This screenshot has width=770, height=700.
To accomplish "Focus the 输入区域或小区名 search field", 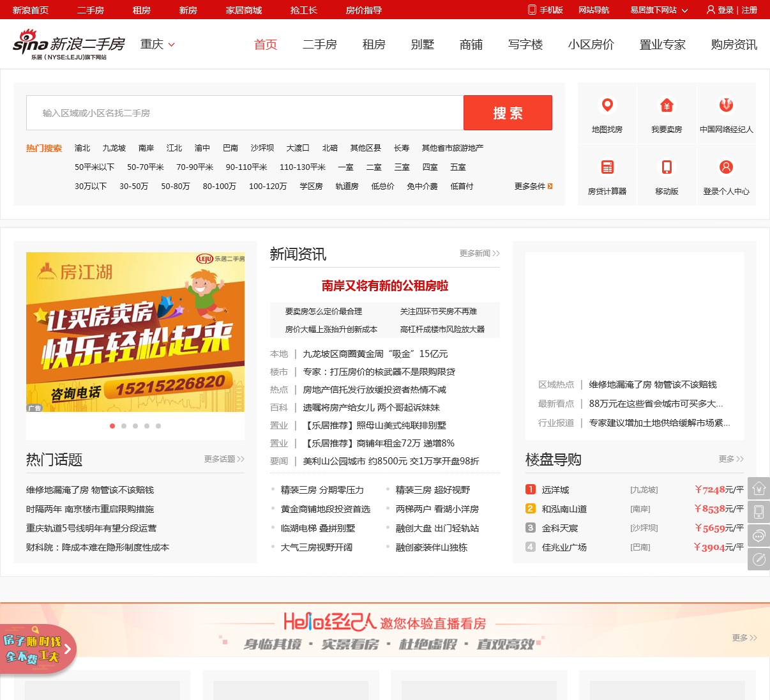I will [x=245, y=113].
